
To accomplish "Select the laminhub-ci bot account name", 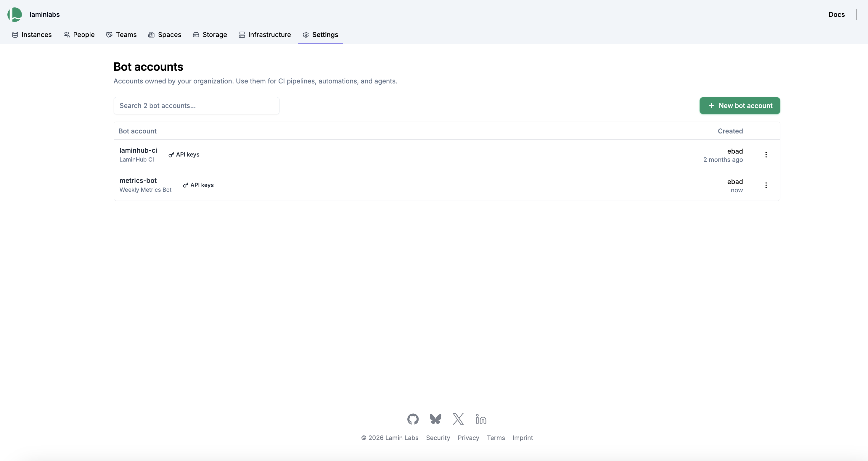I will [x=138, y=150].
